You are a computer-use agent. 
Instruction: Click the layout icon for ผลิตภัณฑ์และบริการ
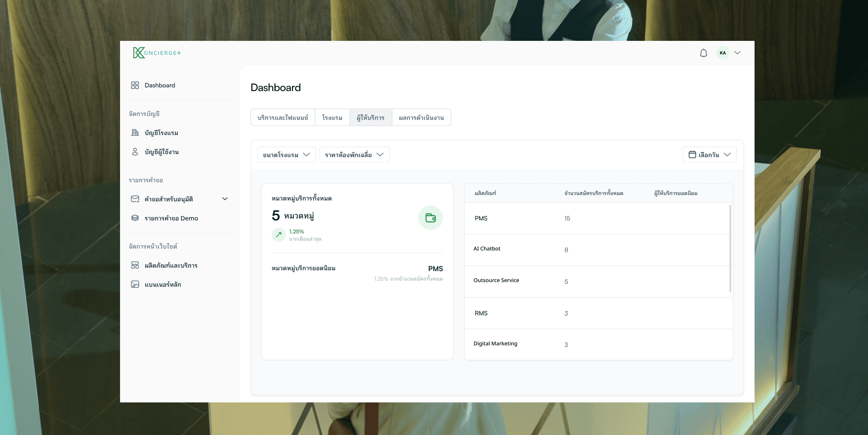[135, 265]
